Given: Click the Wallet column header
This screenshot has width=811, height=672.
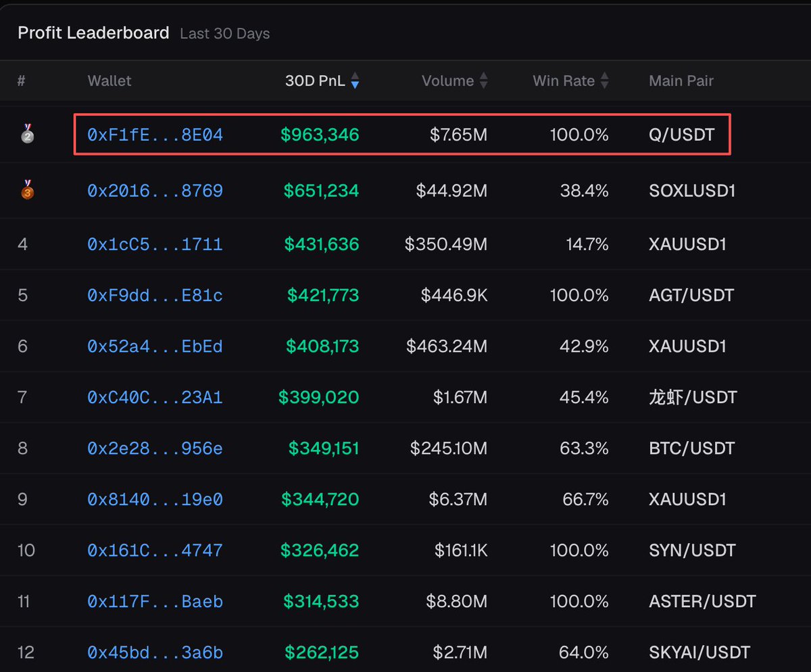Looking at the screenshot, I should pos(109,81).
